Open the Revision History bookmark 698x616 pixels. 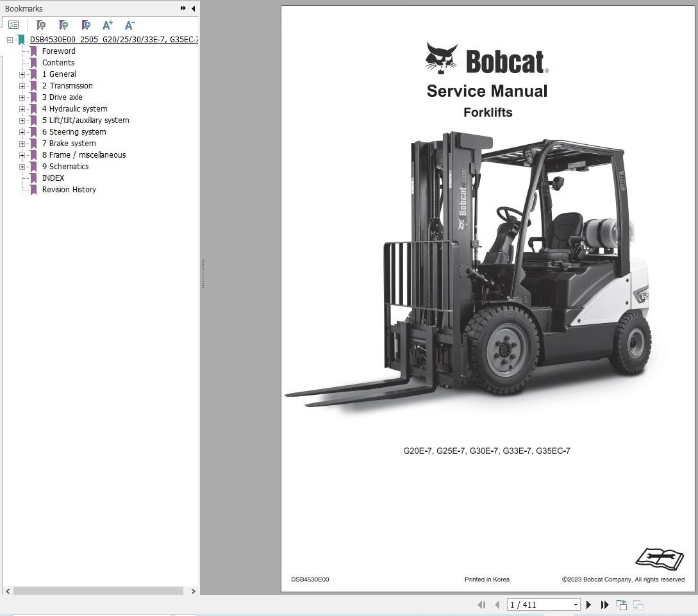[x=69, y=190]
